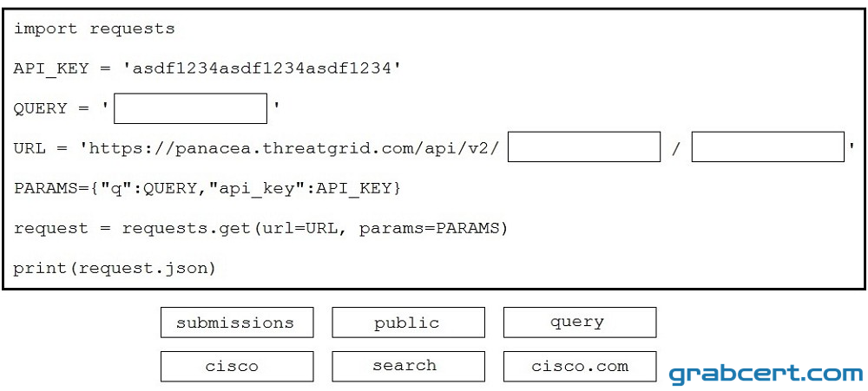Click the requests.get call line
Image resolution: width=868 pixels, height=391 pixels.
(x=260, y=228)
